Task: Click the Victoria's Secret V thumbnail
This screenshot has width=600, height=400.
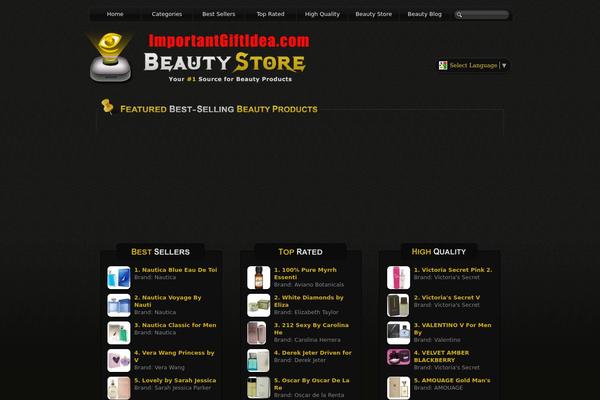Action: [398, 305]
